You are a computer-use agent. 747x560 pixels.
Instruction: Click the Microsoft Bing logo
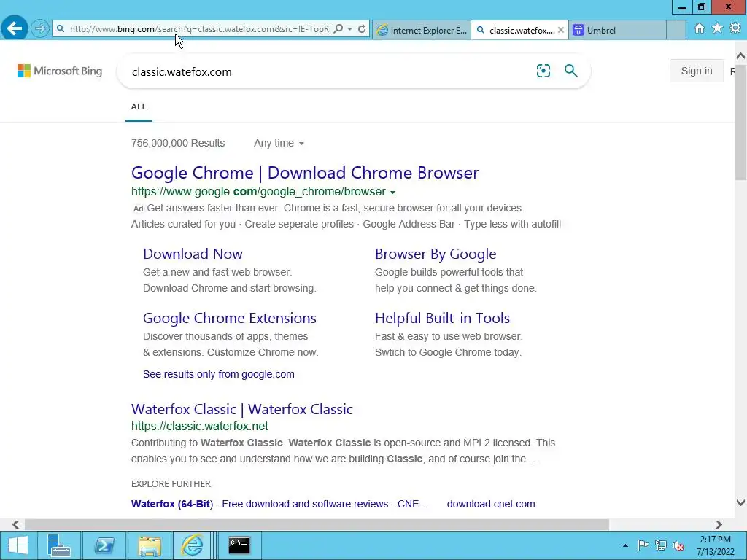(60, 71)
